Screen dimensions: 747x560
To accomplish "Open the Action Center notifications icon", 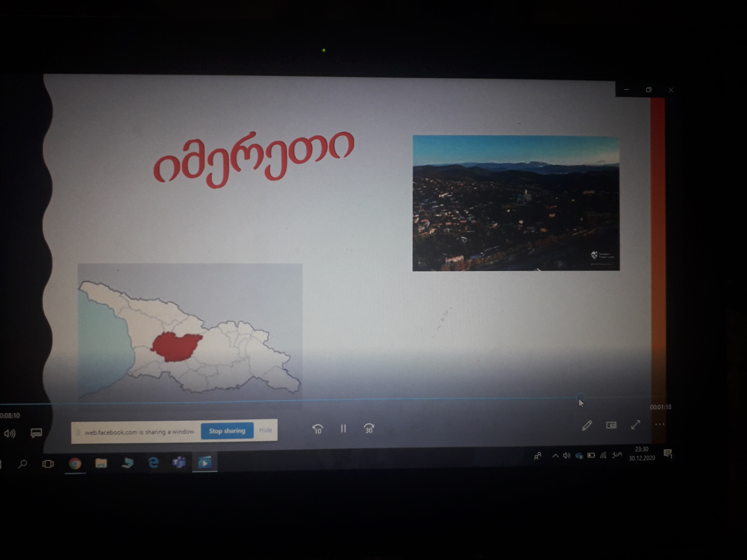I will [x=668, y=453].
